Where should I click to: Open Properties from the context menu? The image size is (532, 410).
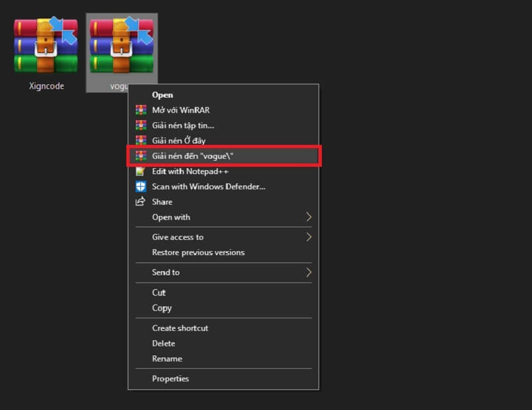(x=170, y=379)
